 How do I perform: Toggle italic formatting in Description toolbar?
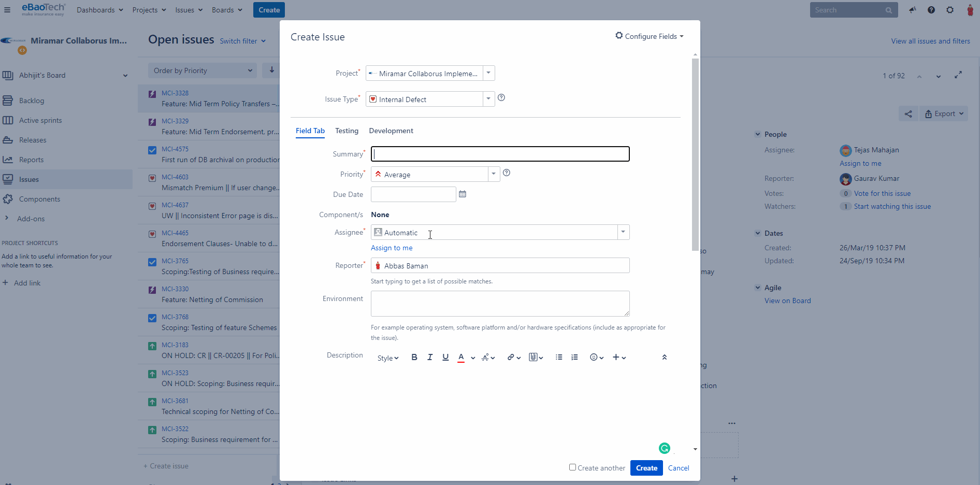[x=429, y=357]
